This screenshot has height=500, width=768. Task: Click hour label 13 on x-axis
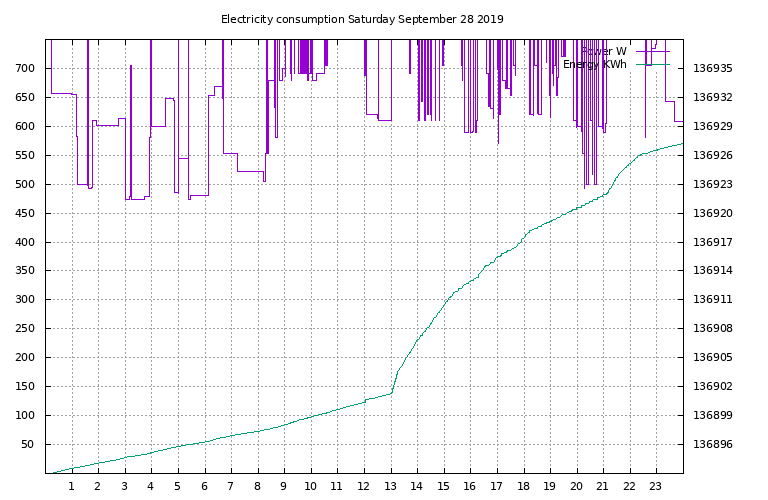tap(390, 486)
